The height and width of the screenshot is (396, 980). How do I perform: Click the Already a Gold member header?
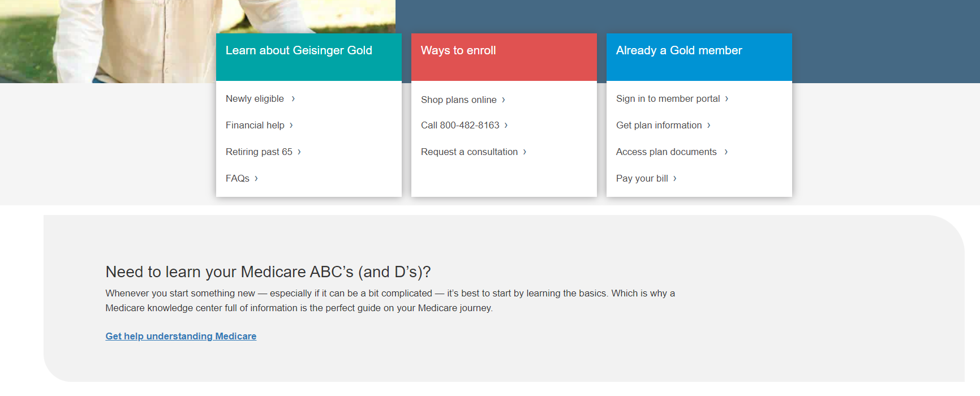point(699,57)
